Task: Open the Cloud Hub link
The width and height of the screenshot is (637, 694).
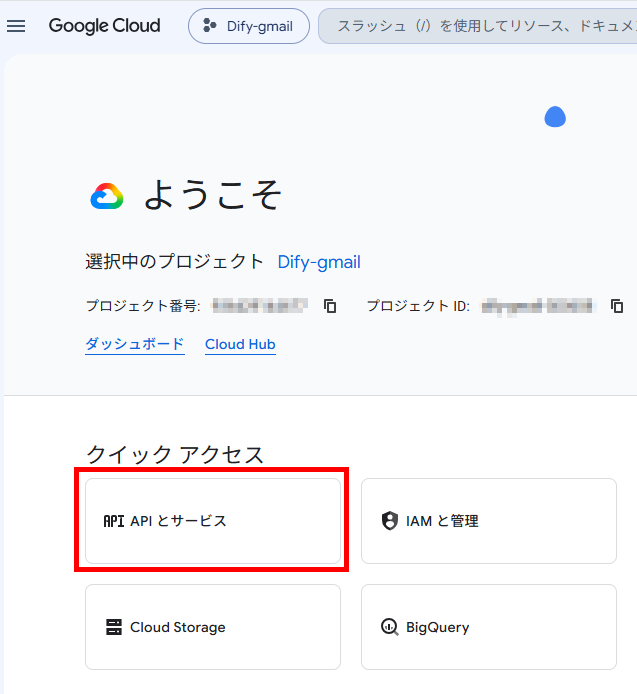Action: pyautogui.click(x=240, y=344)
